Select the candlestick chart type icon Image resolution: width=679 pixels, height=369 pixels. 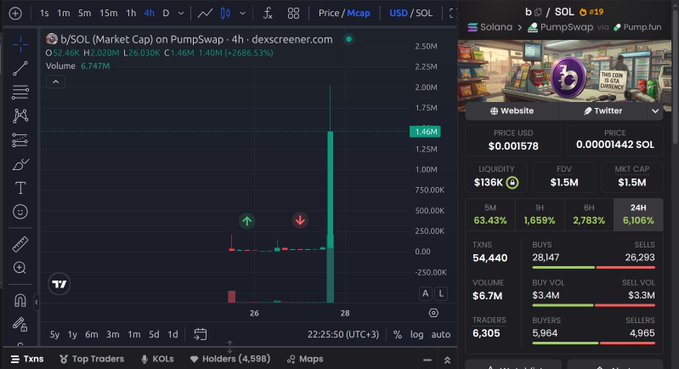coord(225,13)
